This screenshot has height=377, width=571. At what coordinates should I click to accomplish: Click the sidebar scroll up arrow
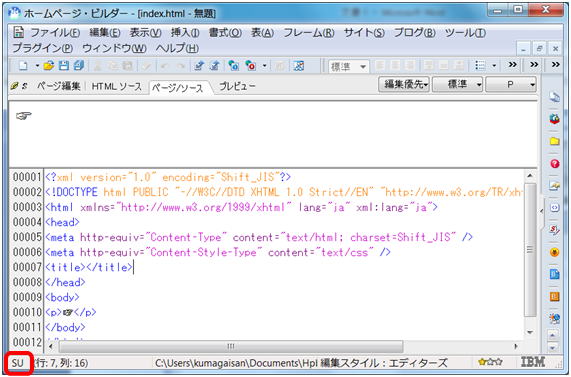point(553,335)
